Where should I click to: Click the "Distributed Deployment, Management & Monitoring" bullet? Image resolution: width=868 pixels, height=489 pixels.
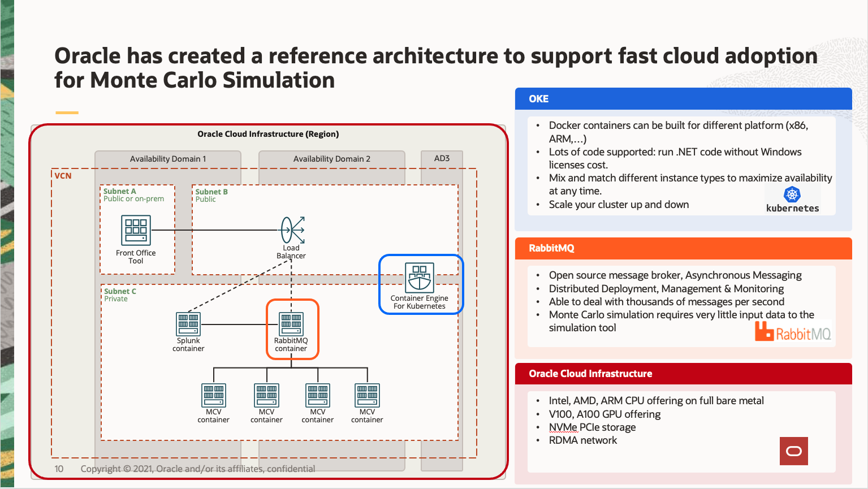(666, 289)
